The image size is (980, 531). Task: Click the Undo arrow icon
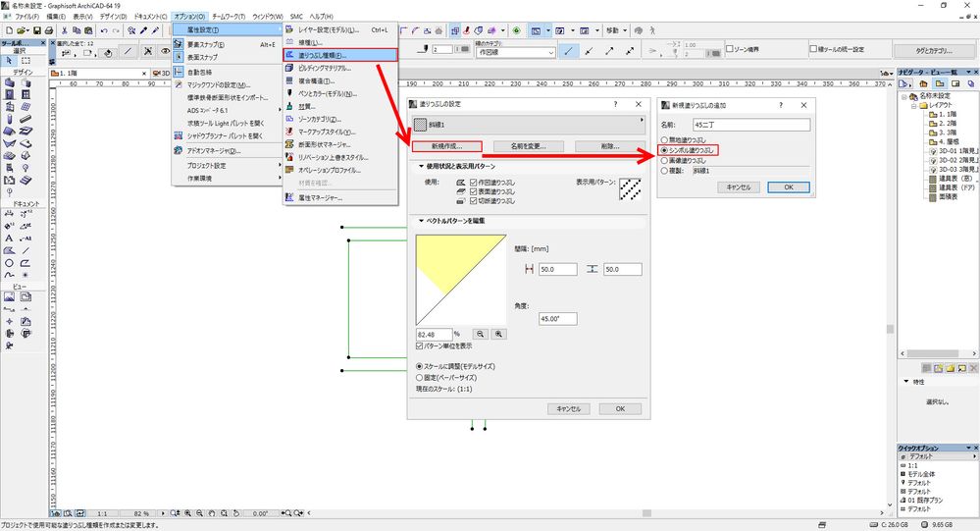tap(104, 30)
